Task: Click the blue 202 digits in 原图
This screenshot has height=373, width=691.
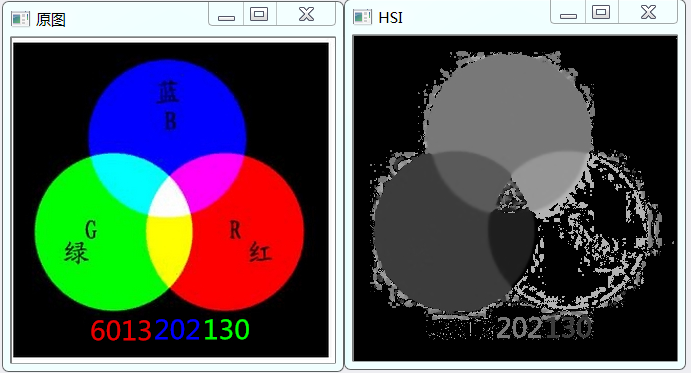Action: [x=177, y=329]
